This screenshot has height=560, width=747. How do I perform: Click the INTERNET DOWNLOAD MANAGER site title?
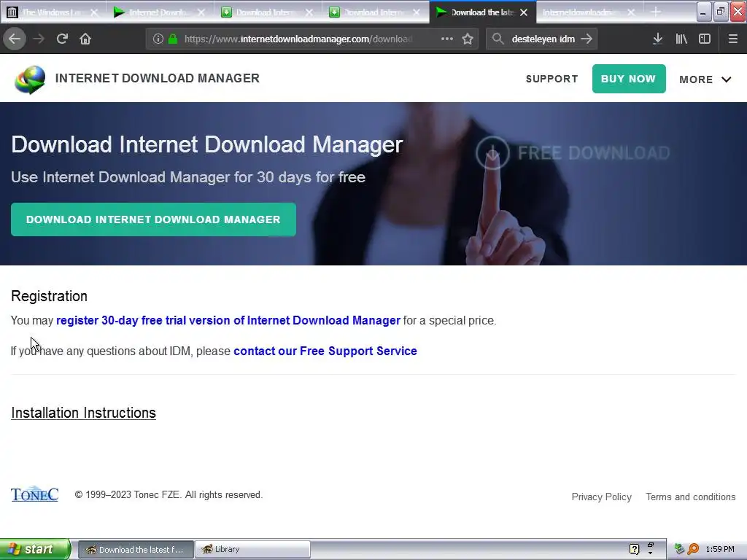coord(158,78)
